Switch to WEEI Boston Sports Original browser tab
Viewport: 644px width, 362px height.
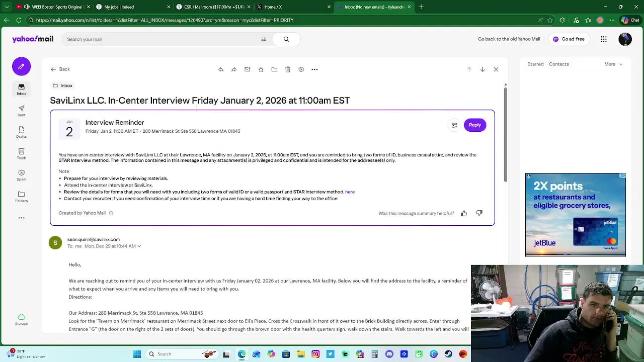[53, 7]
